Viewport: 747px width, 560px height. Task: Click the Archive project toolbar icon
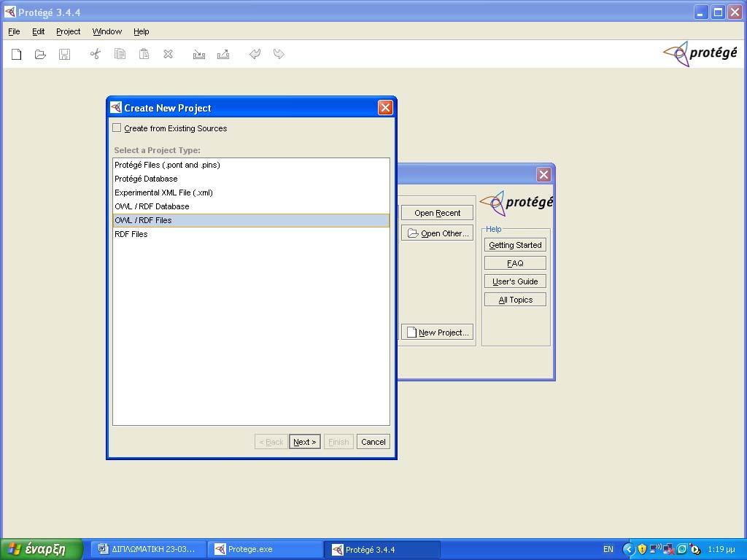click(x=199, y=54)
